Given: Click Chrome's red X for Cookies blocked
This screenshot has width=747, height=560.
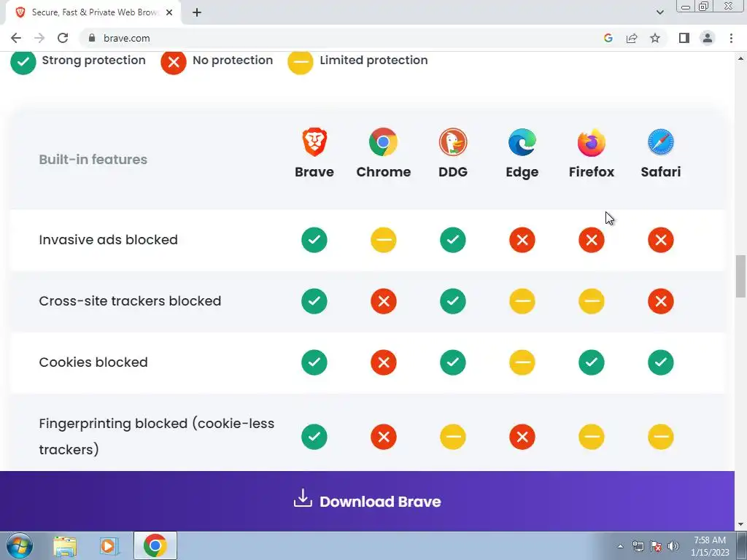Looking at the screenshot, I should pyautogui.click(x=383, y=362).
